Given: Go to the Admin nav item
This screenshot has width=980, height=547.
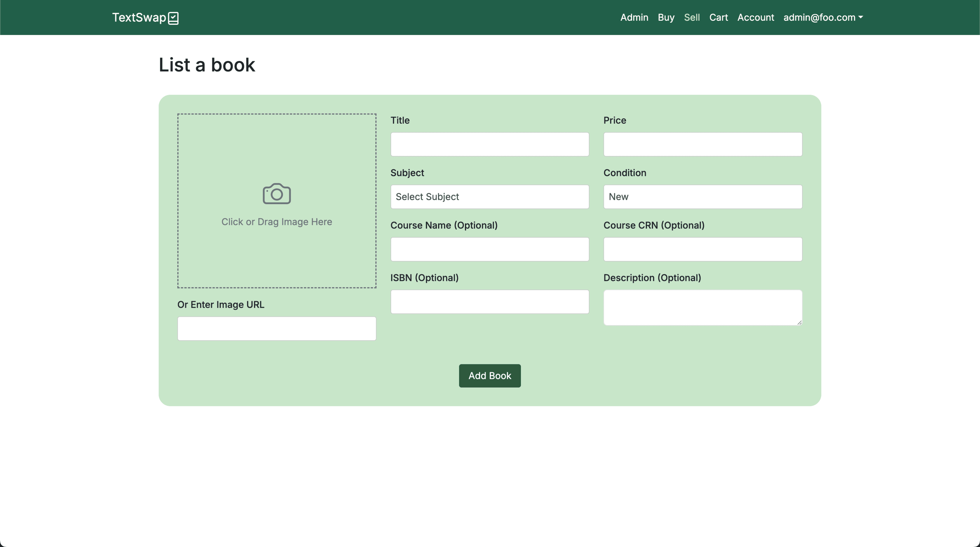Looking at the screenshot, I should pos(634,18).
